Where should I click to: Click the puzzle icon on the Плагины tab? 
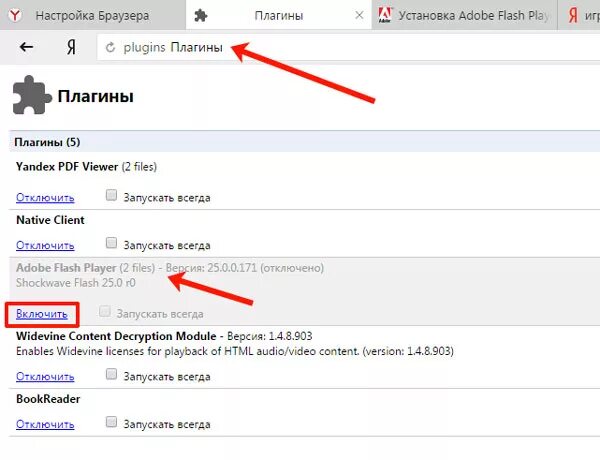tap(201, 15)
